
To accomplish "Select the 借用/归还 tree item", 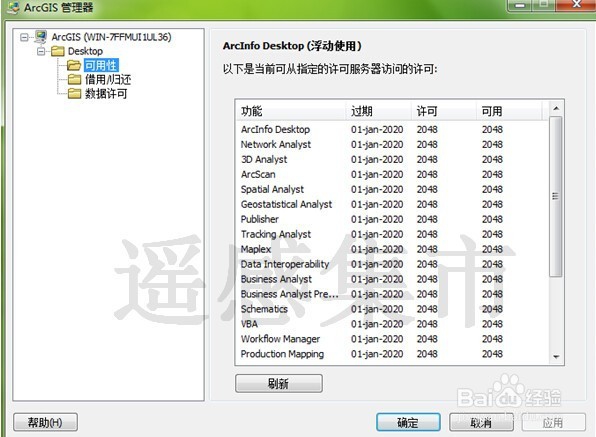I will [x=108, y=79].
